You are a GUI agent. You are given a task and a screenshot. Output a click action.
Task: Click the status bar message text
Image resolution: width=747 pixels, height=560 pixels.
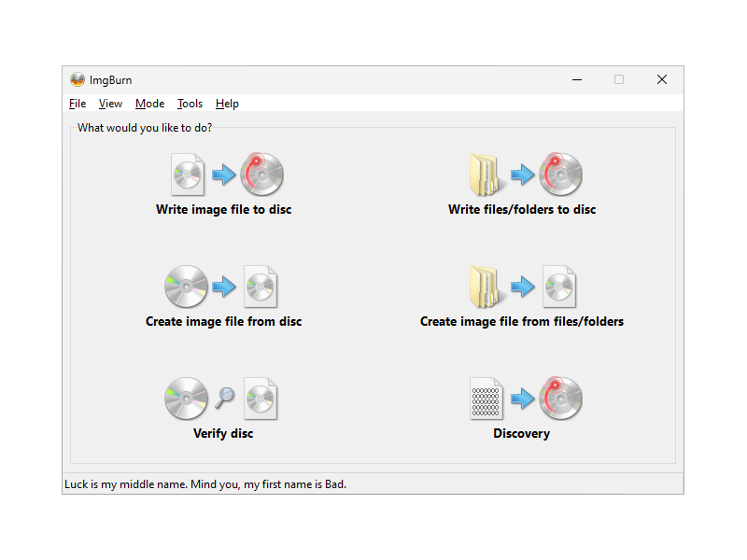[x=205, y=484]
